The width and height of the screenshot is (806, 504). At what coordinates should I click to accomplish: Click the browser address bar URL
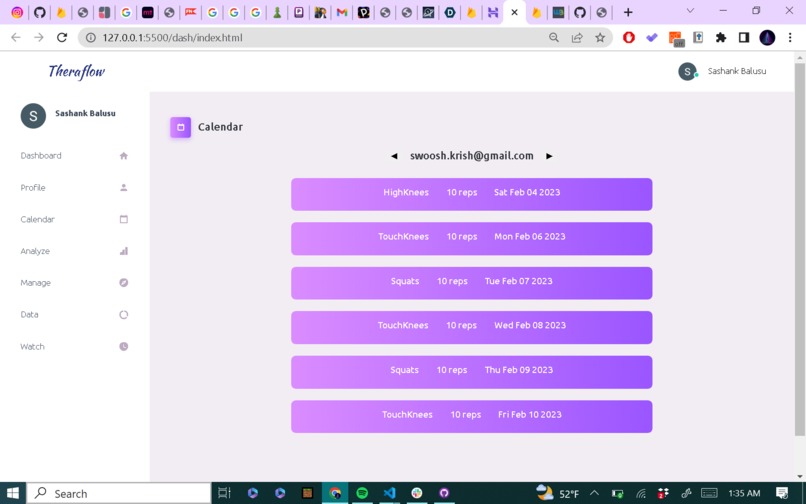[x=172, y=38]
